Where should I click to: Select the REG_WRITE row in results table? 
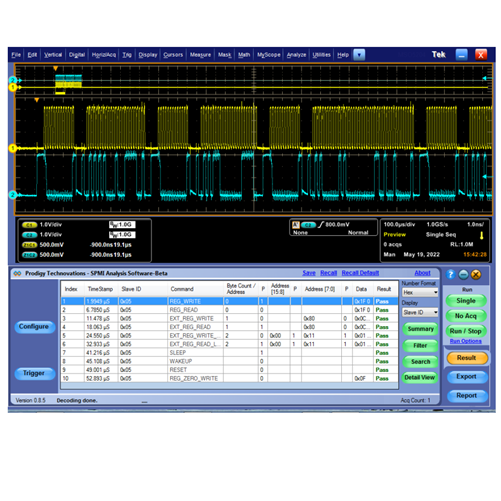coord(229,301)
